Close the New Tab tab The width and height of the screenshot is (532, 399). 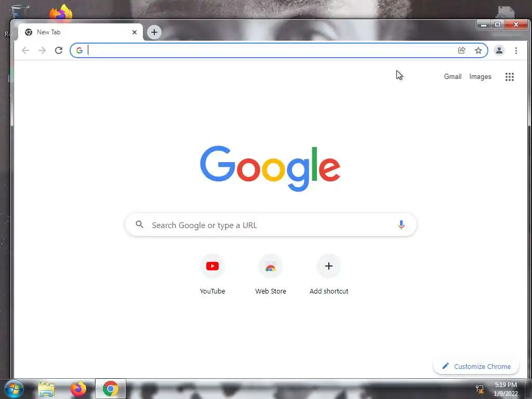135,32
